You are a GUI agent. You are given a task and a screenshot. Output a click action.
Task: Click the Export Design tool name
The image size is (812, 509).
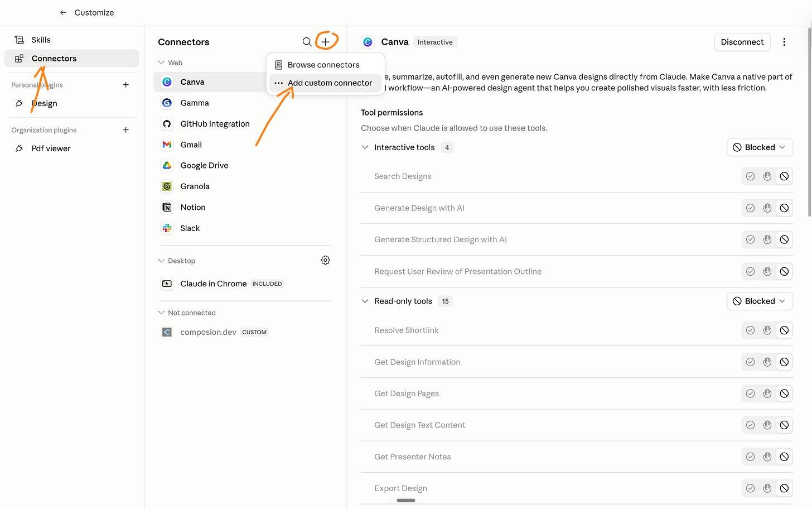[400, 488]
